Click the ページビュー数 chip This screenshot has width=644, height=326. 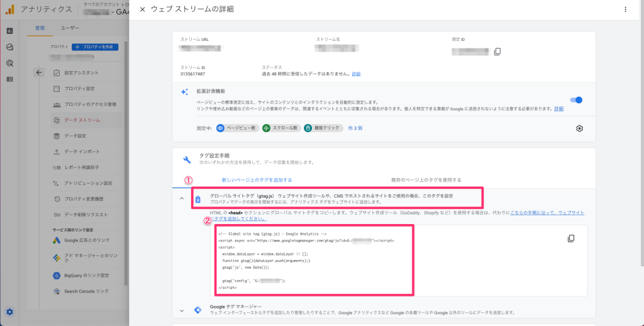tap(237, 128)
